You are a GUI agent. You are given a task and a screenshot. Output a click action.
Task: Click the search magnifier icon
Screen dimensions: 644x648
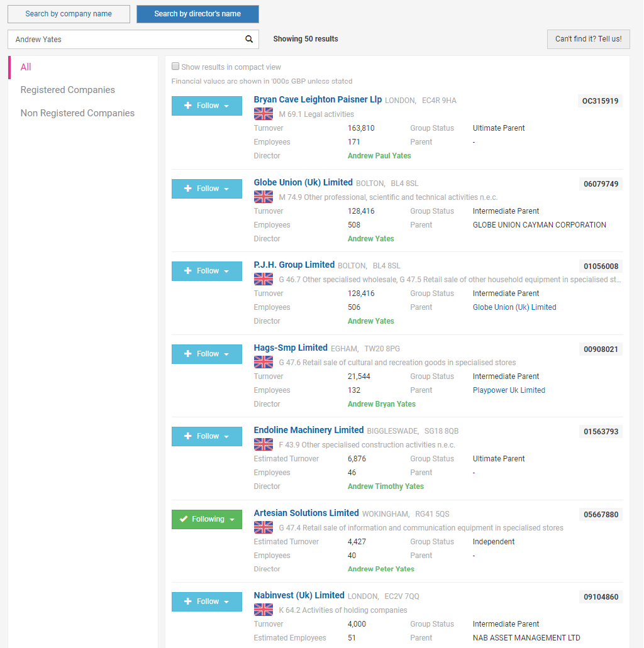click(x=249, y=39)
